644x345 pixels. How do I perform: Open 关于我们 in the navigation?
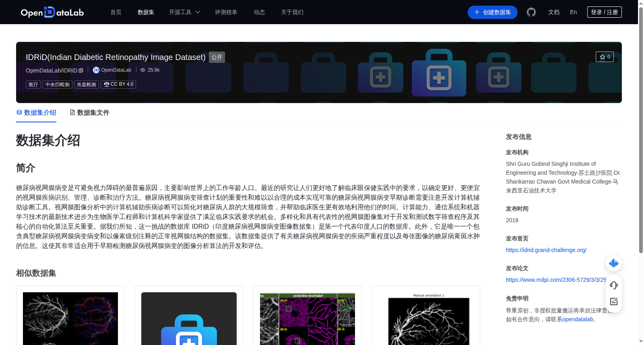tap(292, 12)
